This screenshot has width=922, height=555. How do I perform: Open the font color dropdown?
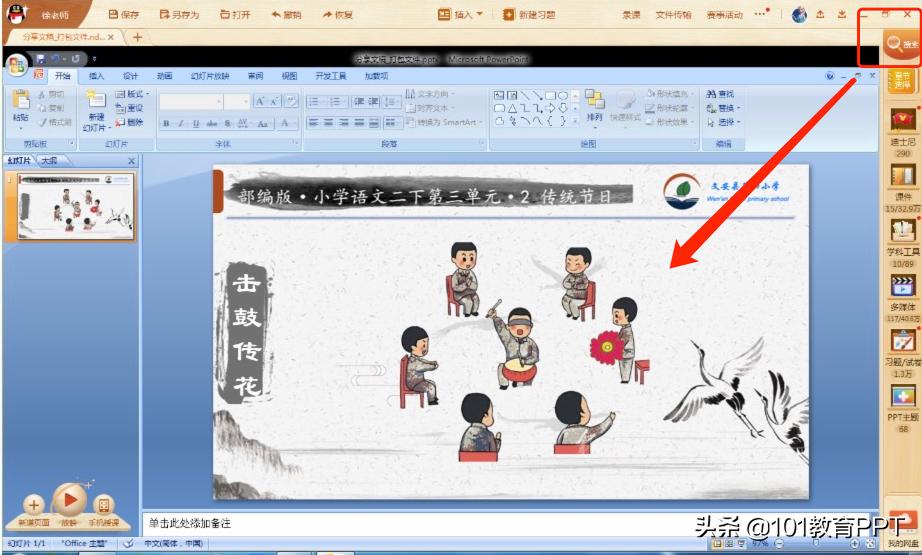click(286, 123)
